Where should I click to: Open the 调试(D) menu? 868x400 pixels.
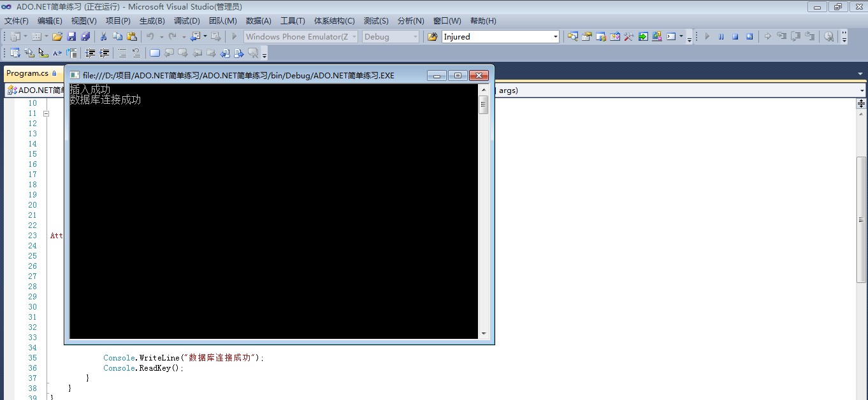(x=187, y=21)
